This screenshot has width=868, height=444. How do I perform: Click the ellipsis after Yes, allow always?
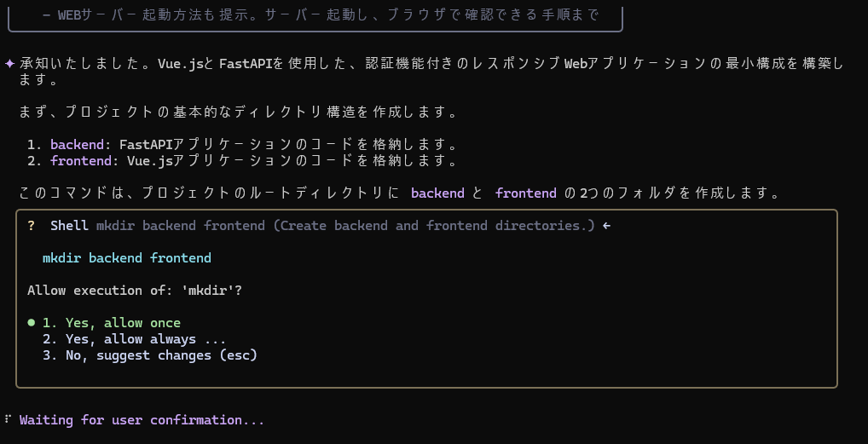[215, 341]
